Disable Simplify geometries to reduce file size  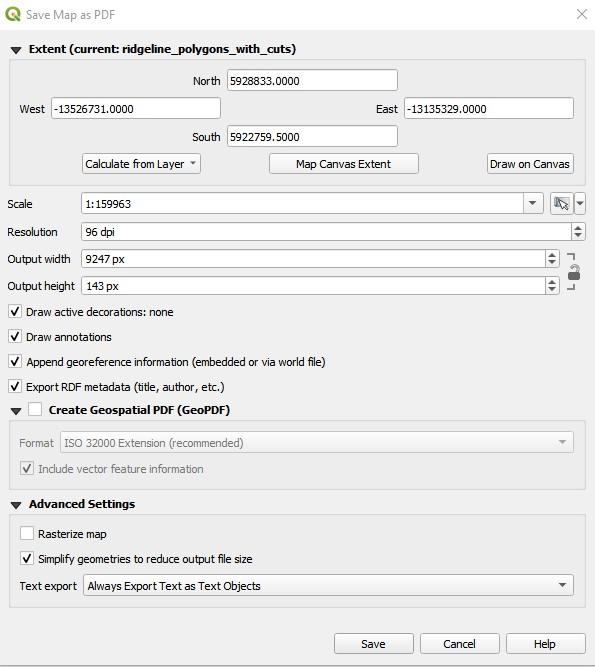point(27,559)
